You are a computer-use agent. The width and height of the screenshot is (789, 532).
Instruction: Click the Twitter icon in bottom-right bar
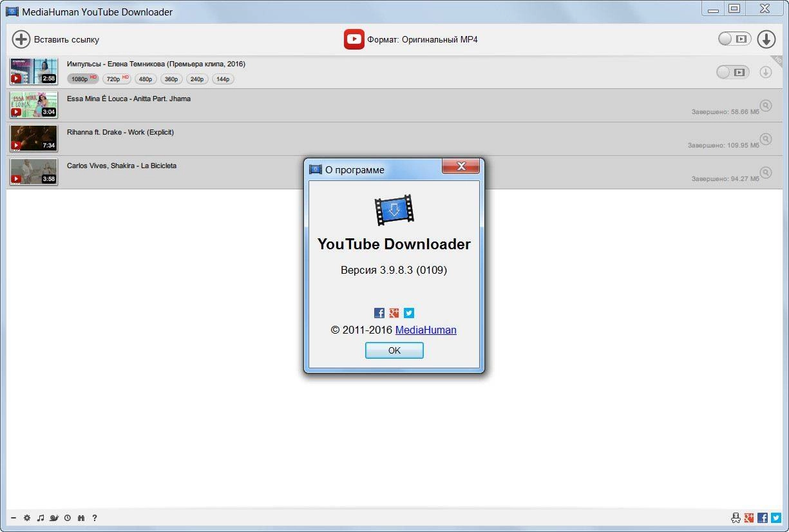[x=776, y=518]
